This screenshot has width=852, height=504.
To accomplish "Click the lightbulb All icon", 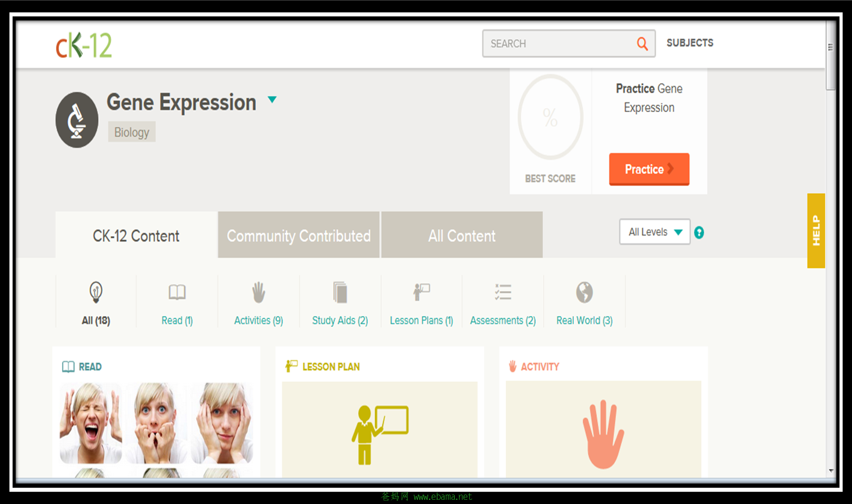I will tap(96, 293).
